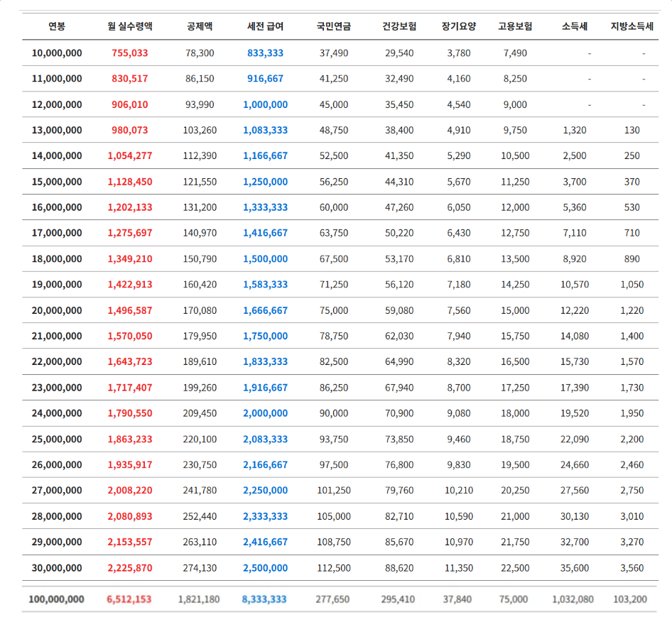This screenshot has width=672, height=622.
Task: Select the 26,000,000 salary cell
Action: tap(57, 465)
